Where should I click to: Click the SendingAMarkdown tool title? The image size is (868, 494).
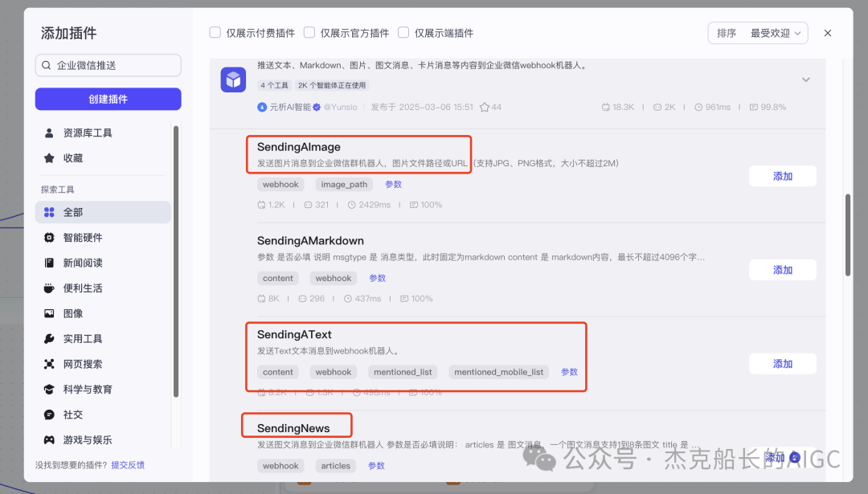(x=310, y=241)
